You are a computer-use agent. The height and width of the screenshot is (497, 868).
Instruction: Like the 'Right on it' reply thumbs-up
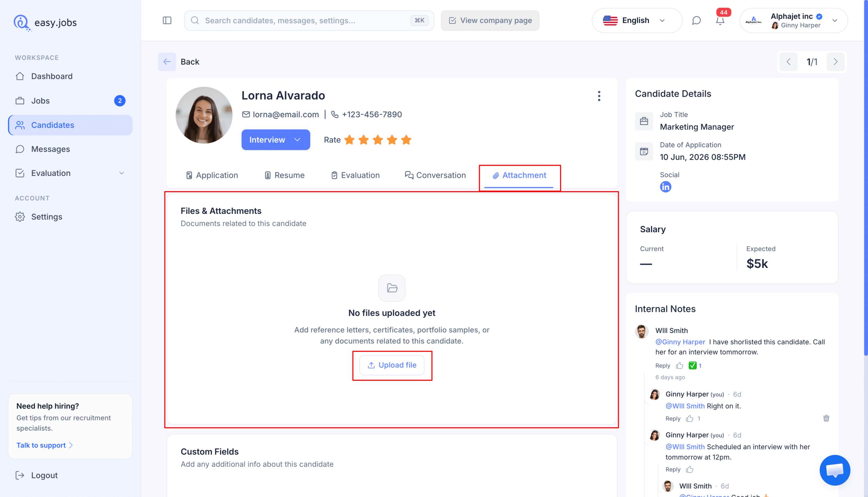tap(690, 418)
